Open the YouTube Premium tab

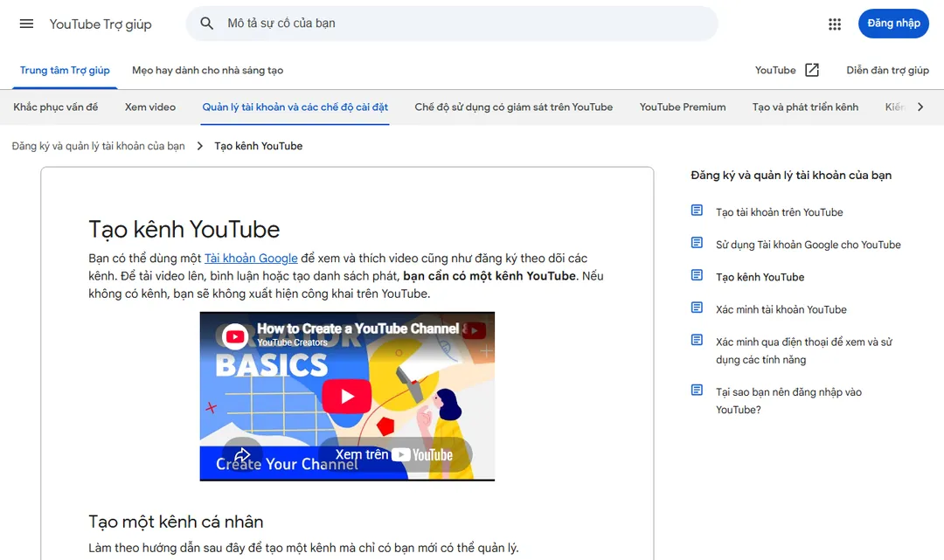(683, 107)
